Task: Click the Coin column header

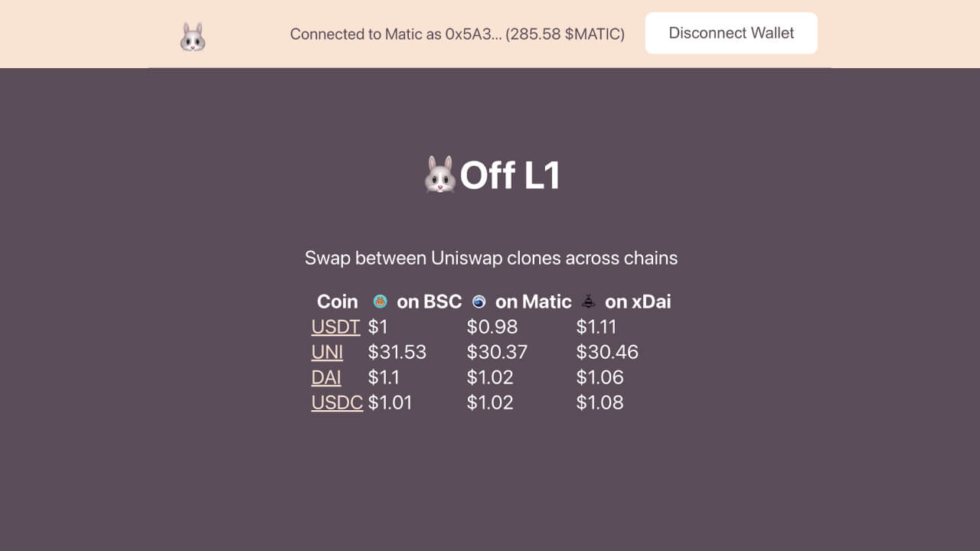Action: (337, 302)
